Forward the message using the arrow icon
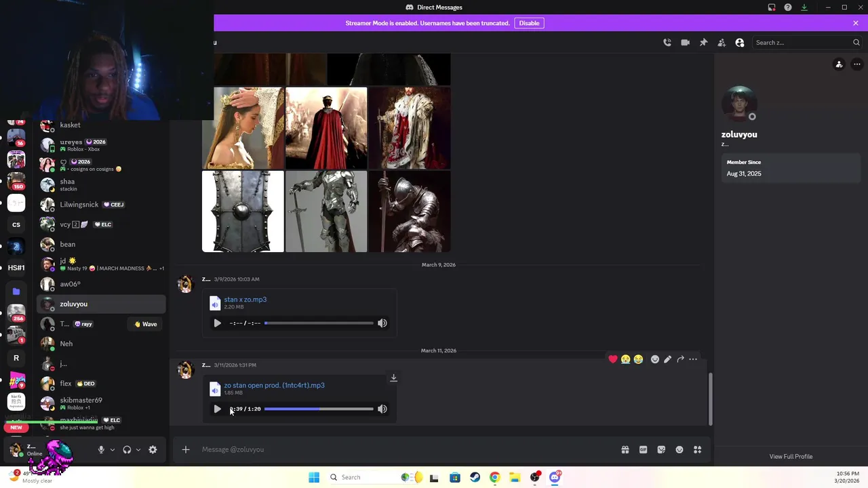This screenshot has width=868, height=488. coord(680,359)
